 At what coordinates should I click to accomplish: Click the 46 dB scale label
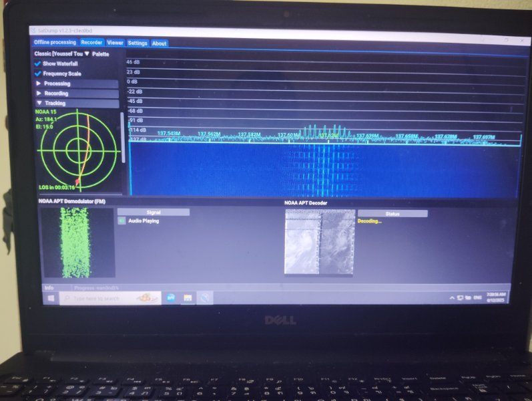133,62
